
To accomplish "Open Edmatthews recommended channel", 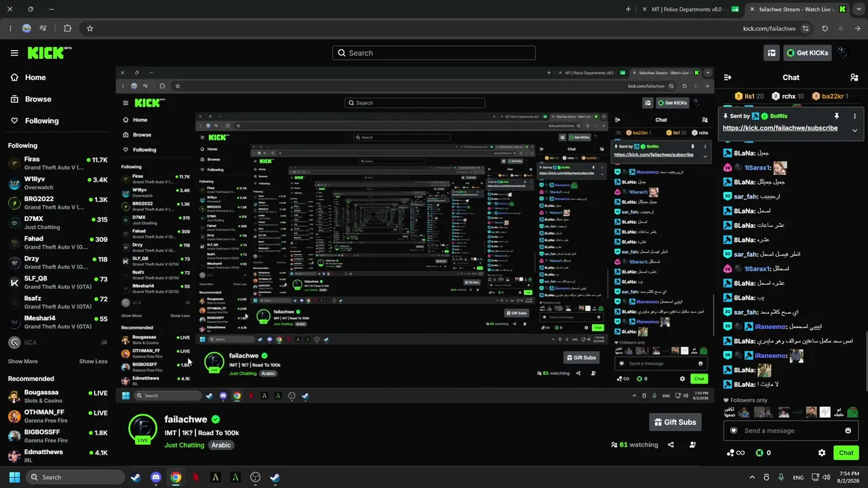I will [x=58, y=455].
